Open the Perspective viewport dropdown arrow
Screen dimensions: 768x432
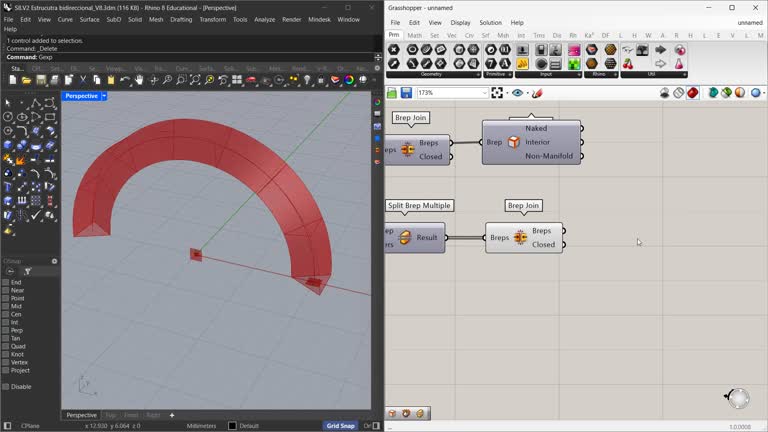(x=104, y=96)
